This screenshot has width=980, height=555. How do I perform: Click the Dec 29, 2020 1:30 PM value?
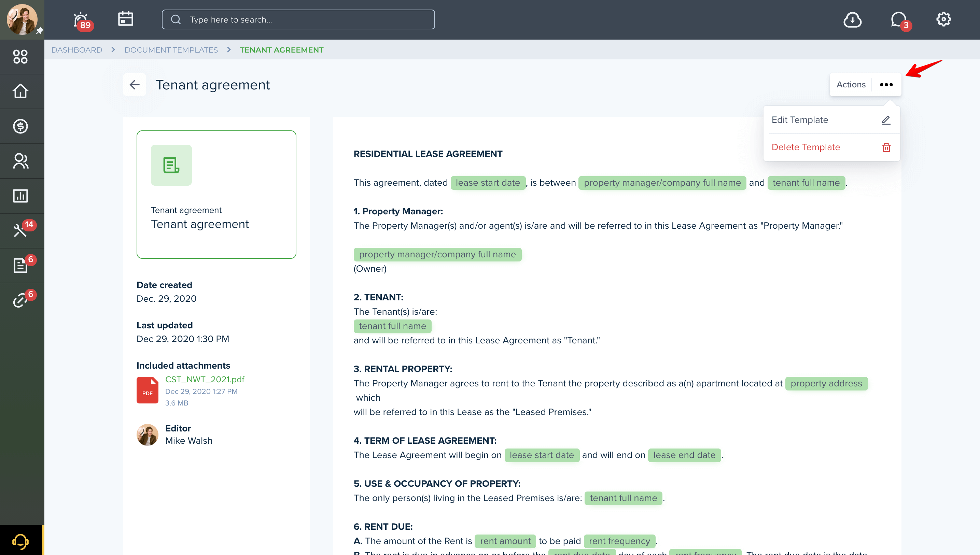[x=183, y=339]
